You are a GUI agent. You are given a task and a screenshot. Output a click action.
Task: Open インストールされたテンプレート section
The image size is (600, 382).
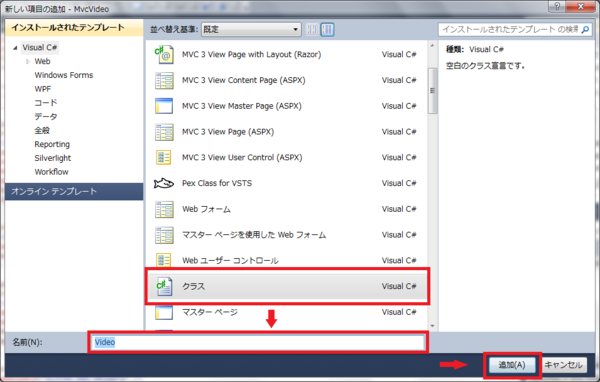point(74,28)
